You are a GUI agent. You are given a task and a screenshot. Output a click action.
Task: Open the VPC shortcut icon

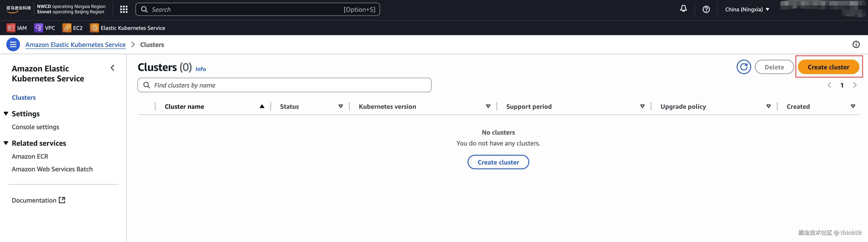pos(38,28)
